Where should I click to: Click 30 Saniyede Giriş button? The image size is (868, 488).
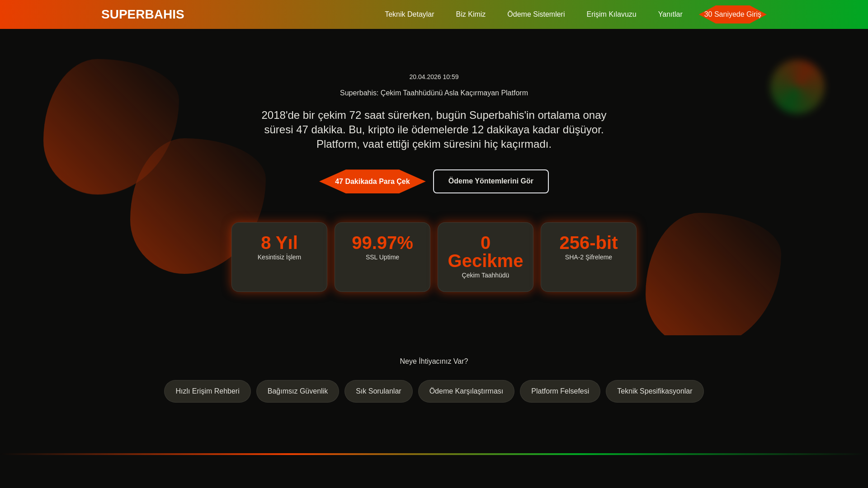[x=732, y=14]
